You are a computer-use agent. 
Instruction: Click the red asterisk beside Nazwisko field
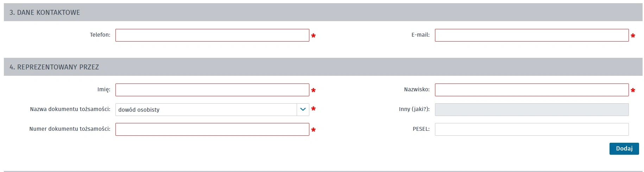click(x=633, y=91)
